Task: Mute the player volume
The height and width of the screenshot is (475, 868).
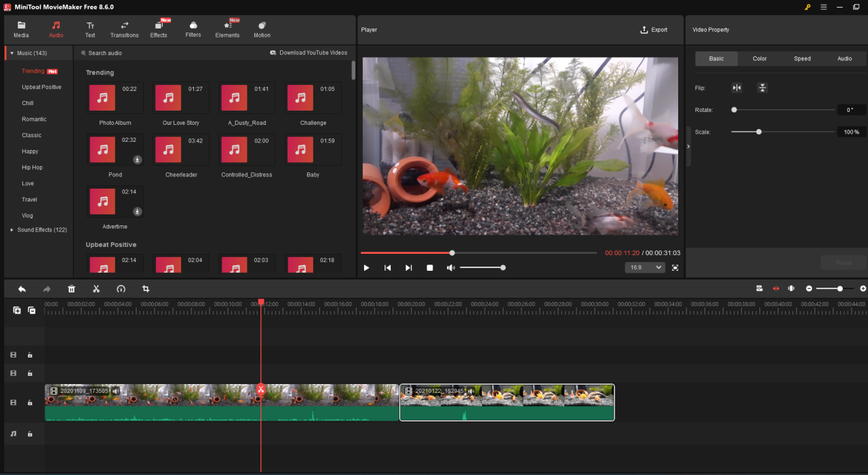Action: 451,268
